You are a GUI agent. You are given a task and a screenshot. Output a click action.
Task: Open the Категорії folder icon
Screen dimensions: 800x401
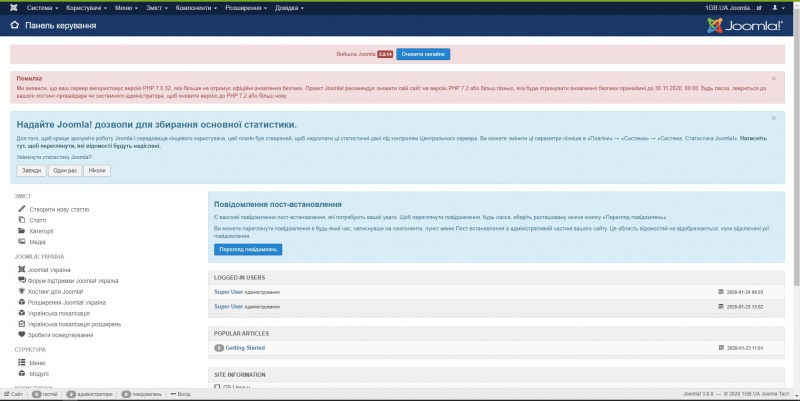click(x=21, y=231)
